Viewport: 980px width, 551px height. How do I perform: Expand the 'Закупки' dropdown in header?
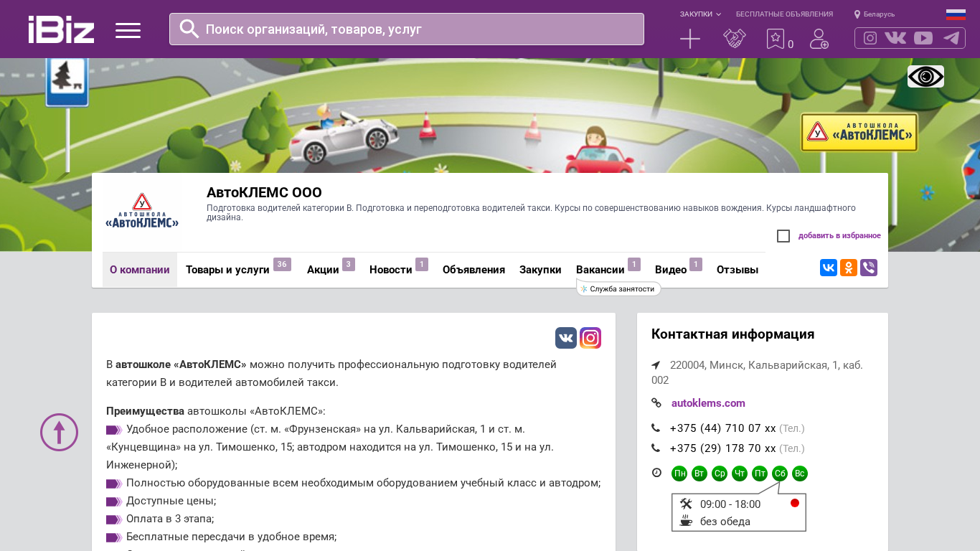(x=700, y=14)
